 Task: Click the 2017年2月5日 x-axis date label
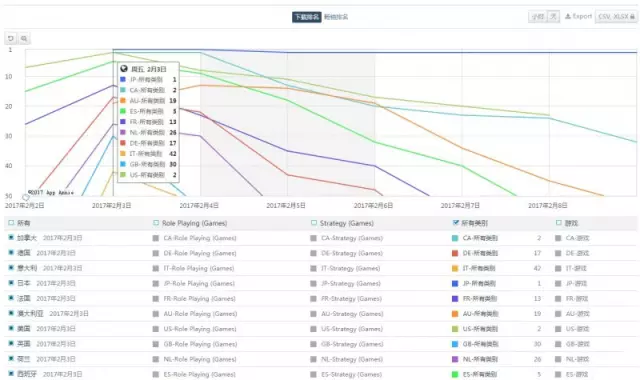click(286, 205)
